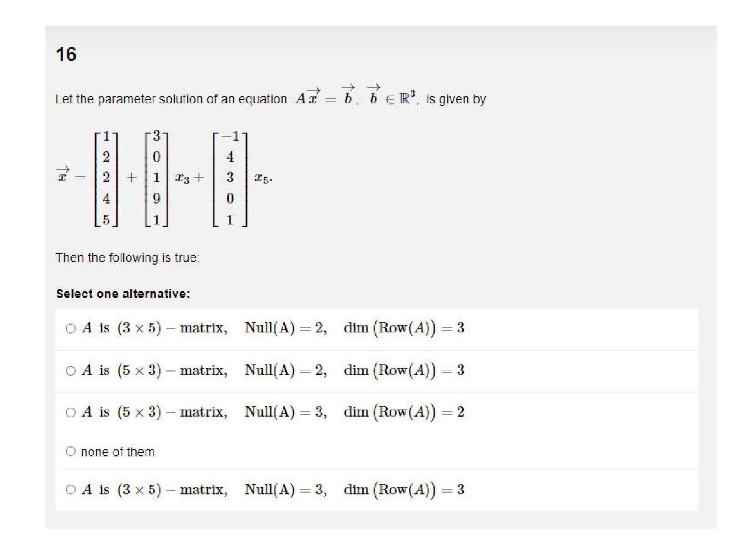This screenshot has width=756, height=553.
Task: Click the "Then the following is true:" text
Action: (x=127, y=257)
